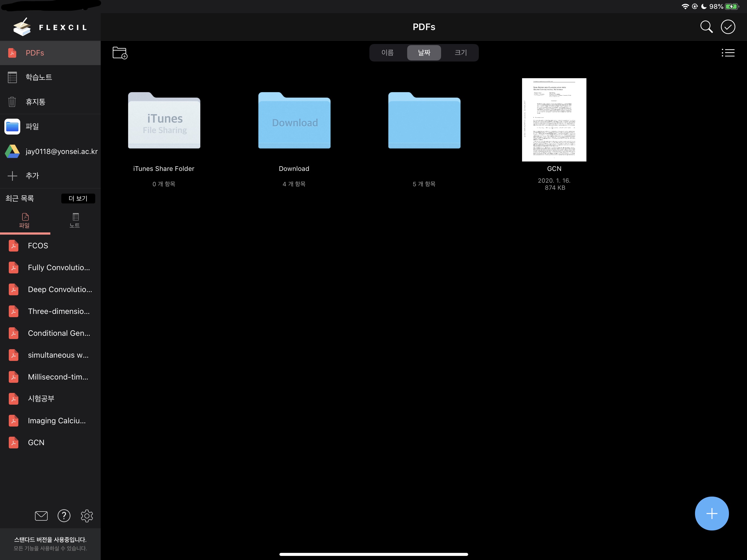This screenshot has height=560, width=747.
Task: Open the search magnifier icon
Action: point(706,27)
